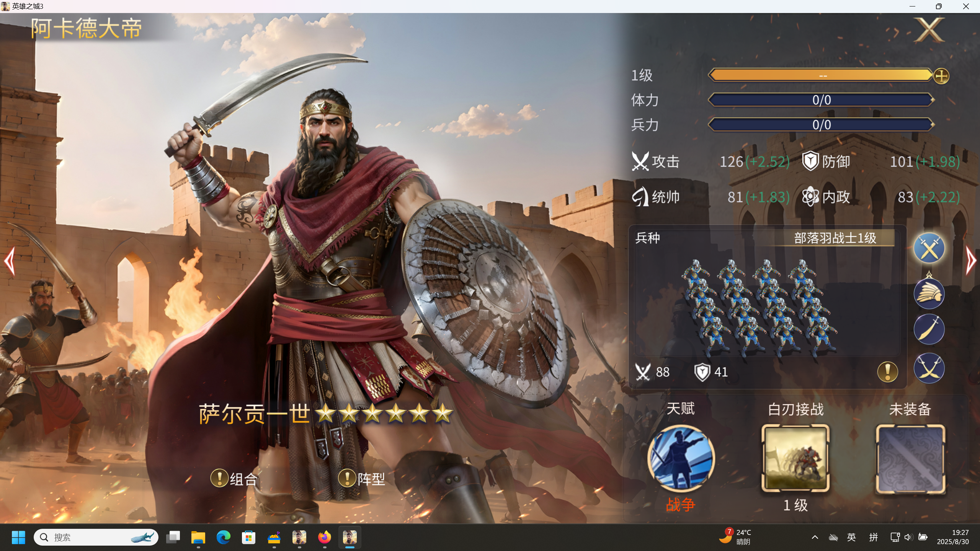Open the 组合 info button
Viewport: 980px width, 551px height.
(x=234, y=479)
